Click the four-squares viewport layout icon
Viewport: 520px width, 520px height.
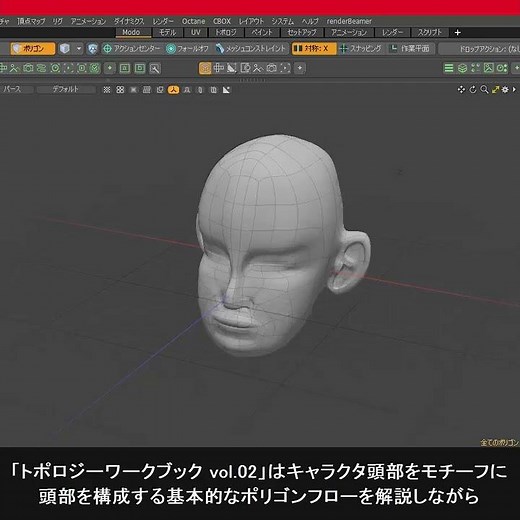point(120,90)
